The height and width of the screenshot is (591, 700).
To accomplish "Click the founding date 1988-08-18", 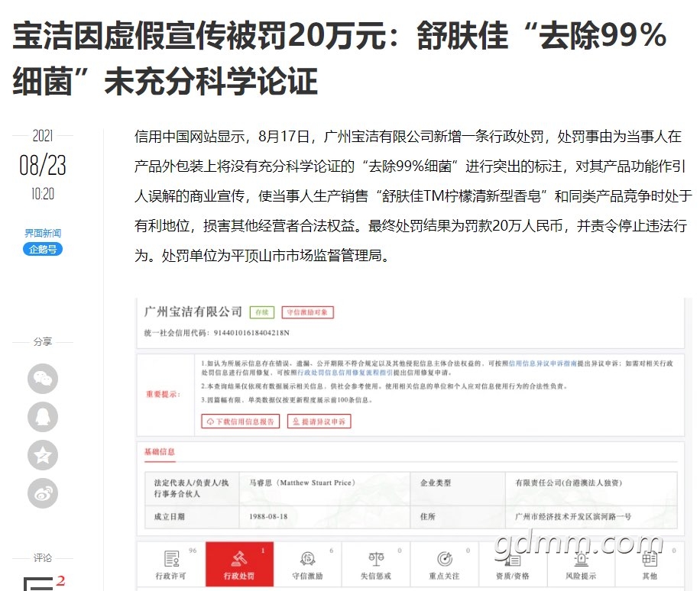I will tap(268, 516).
